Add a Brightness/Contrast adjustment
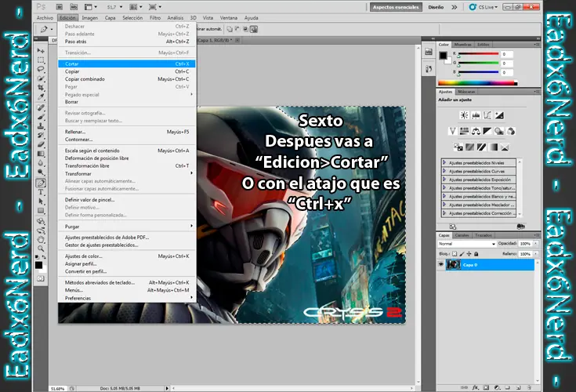Viewport: 576px width, 392px height. tap(464, 115)
